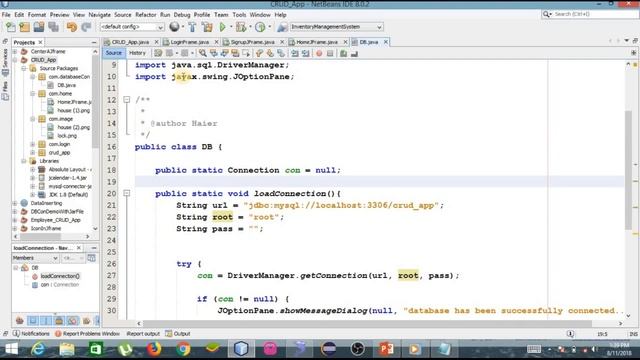Toggle Highlight Search in editor toolbar
The height and width of the screenshot is (360, 640).
click(x=235, y=53)
